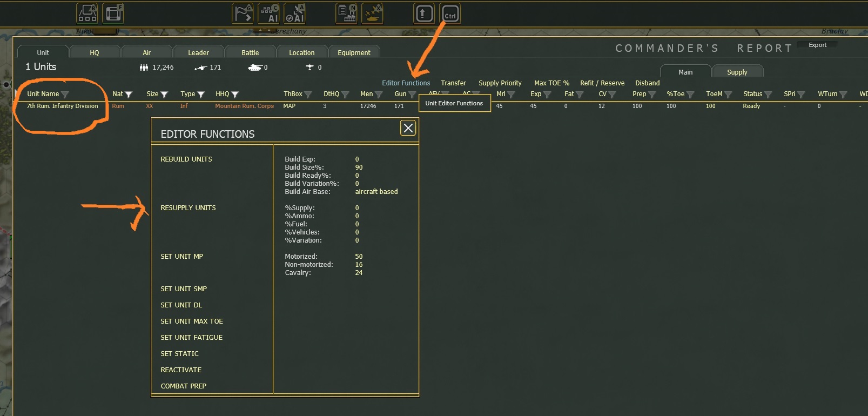Click the frame view toolbar icon (F)

[113, 14]
